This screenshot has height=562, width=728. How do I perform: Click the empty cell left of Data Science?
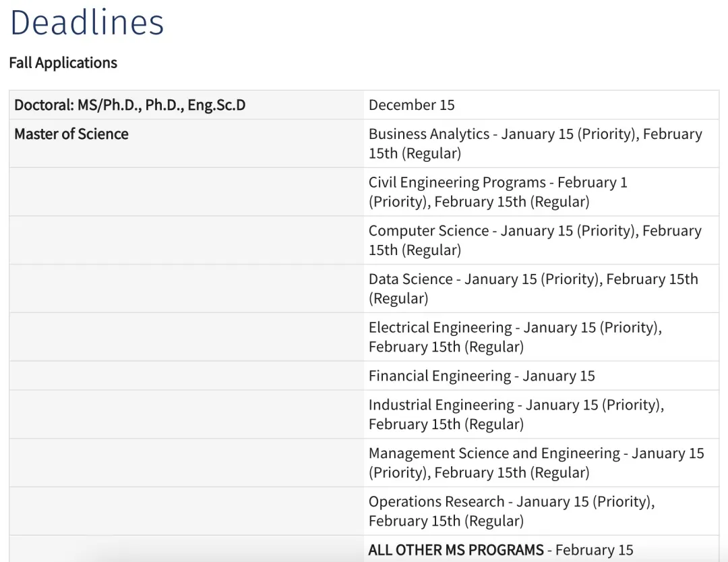point(187,288)
